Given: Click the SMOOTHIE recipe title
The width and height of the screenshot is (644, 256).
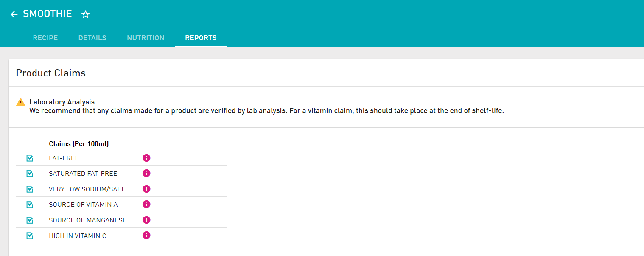Looking at the screenshot, I should click(x=47, y=14).
